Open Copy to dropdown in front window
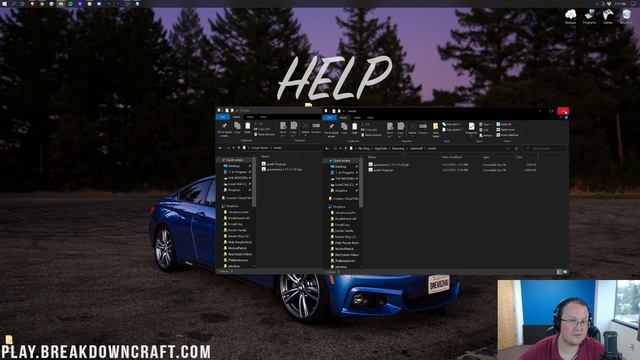Screen dimensions: 640x360 (400, 129)
